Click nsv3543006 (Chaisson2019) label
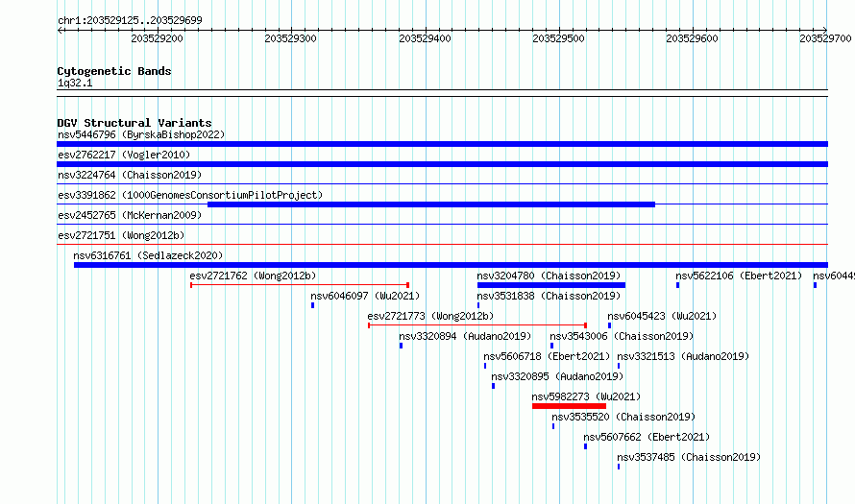Image resolution: width=855 pixels, height=504 pixels. pos(622,336)
